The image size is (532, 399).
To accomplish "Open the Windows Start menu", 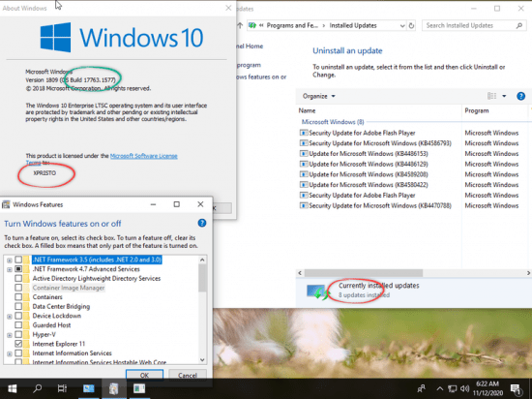I will [x=13, y=388].
